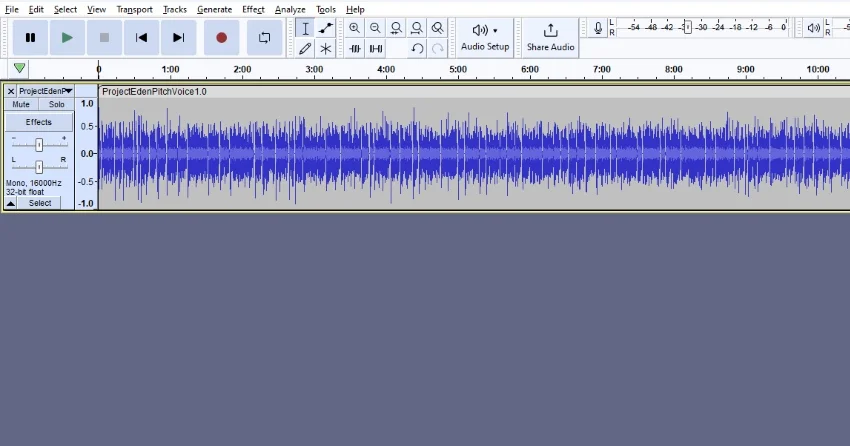Click the Zoom Toggle icon

437,28
